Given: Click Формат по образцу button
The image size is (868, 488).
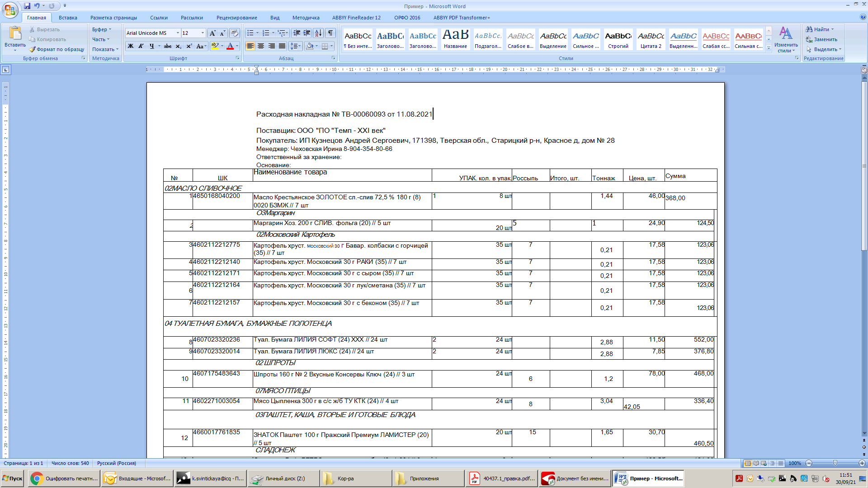Looking at the screenshot, I should coord(57,49).
